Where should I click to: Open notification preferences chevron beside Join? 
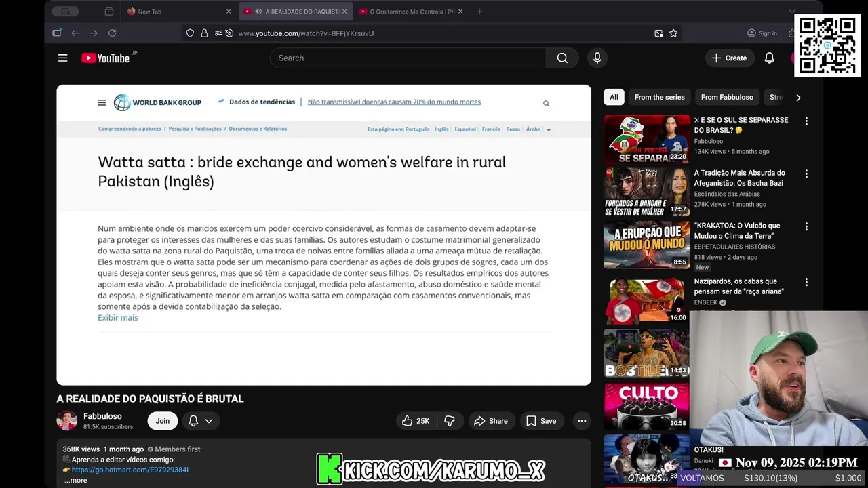click(208, 421)
